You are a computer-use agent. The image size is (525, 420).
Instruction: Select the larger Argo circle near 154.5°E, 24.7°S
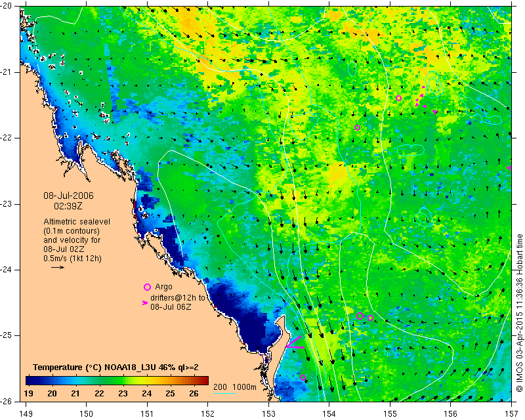(360, 316)
